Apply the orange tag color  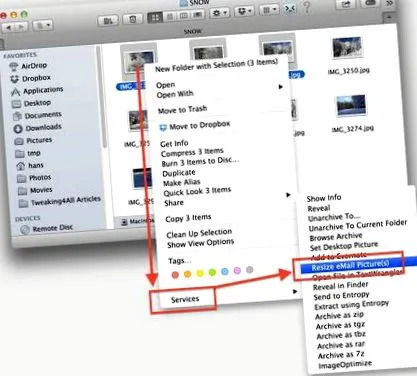(187, 274)
